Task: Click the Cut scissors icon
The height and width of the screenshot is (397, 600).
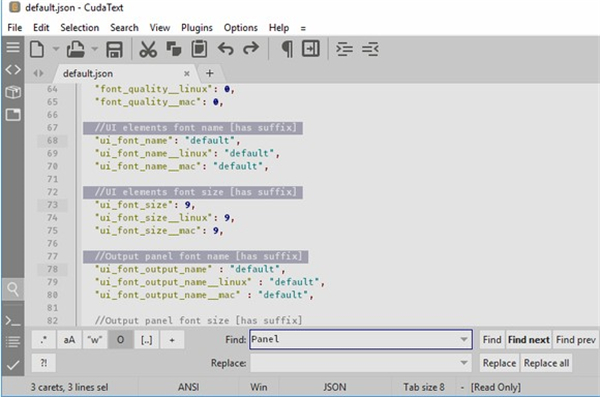Action: (x=148, y=49)
